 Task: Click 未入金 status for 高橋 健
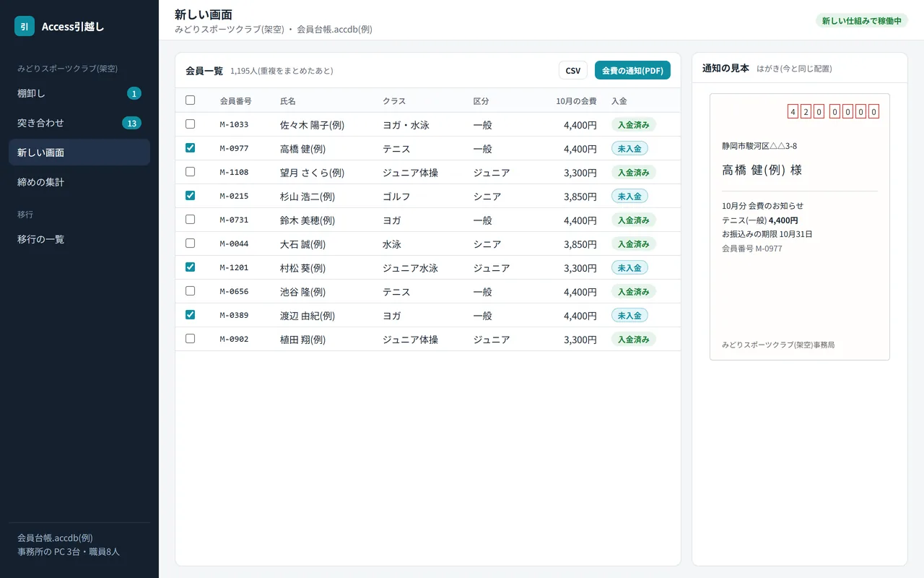pos(629,148)
